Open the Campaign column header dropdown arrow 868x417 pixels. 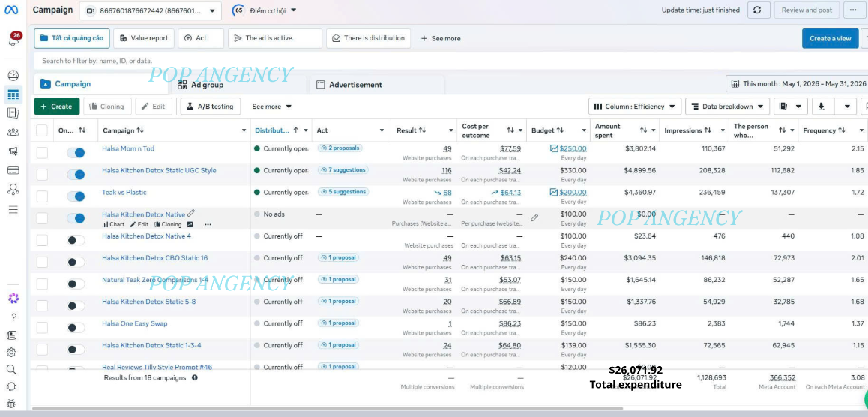click(x=244, y=130)
